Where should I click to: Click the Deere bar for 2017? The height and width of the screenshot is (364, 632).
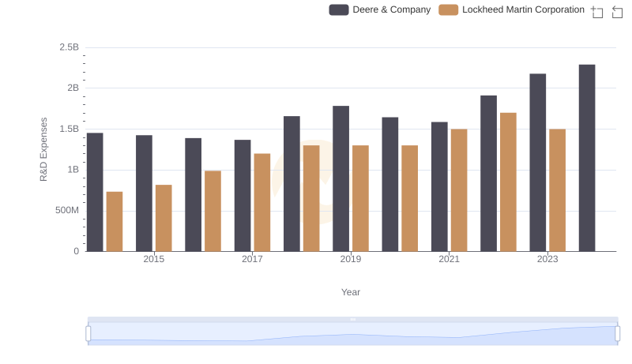point(243,196)
